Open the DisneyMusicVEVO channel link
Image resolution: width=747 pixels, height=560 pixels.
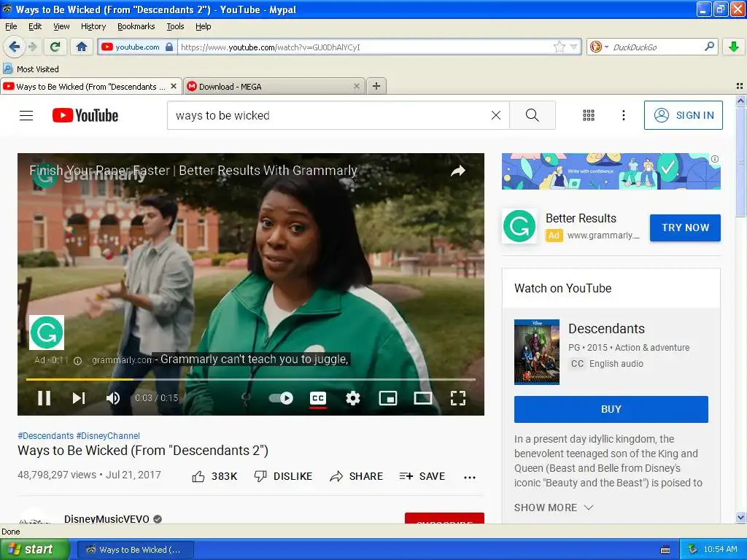[x=107, y=519]
